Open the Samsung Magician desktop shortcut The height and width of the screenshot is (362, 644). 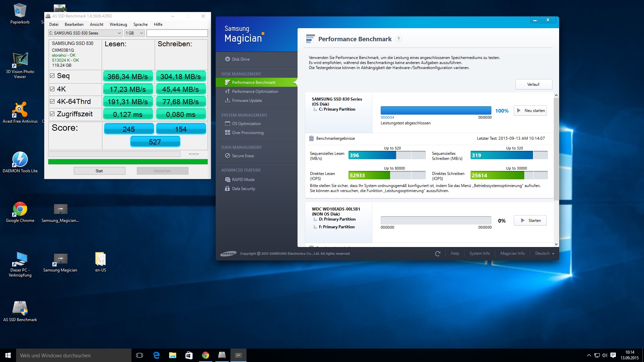click(x=60, y=262)
